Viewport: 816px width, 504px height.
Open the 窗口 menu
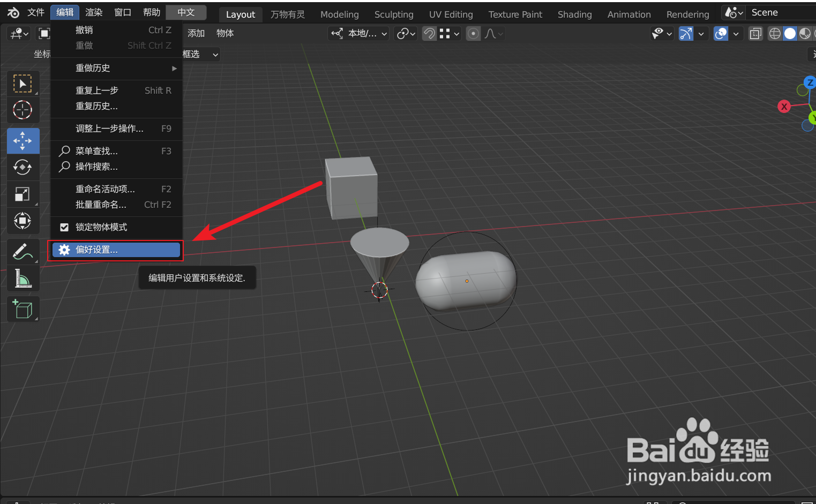[123, 12]
